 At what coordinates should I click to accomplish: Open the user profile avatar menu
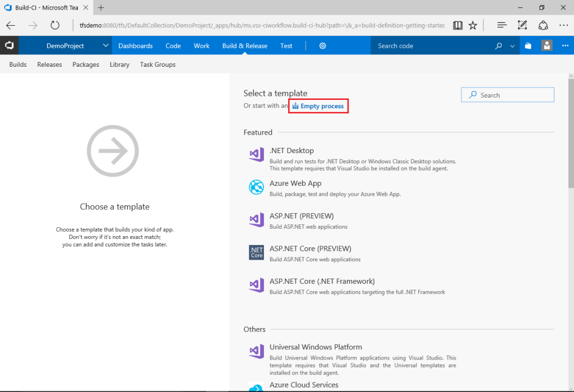(x=547, y=45)
